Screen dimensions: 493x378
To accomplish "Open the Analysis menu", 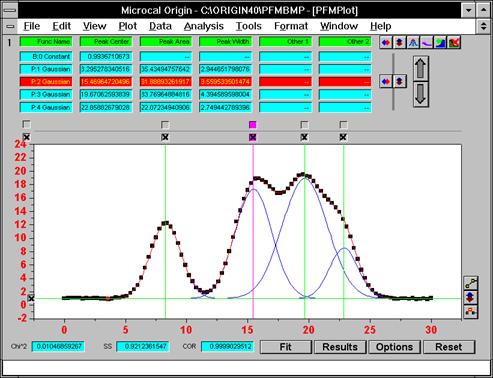I will pos(204,26).
